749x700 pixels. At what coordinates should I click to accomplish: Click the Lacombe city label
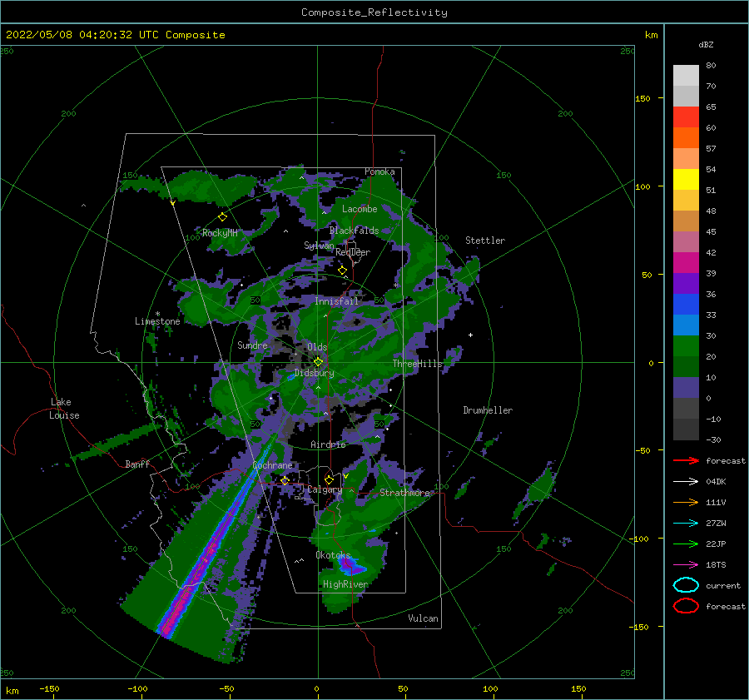360,209
